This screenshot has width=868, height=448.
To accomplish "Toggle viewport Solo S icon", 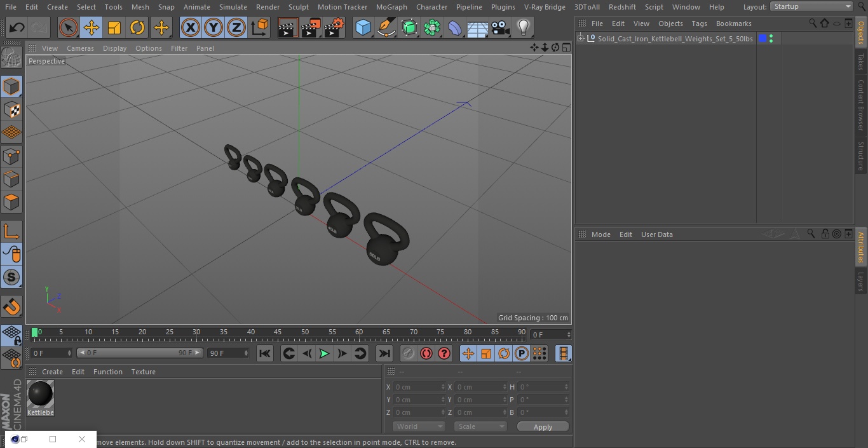I will [x=11, y=277].
